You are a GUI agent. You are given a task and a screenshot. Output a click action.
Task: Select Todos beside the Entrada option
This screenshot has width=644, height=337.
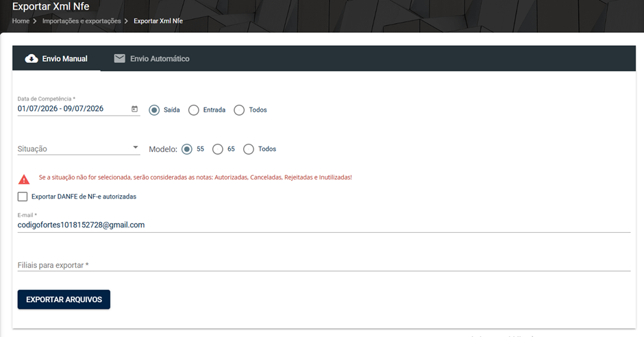[x=239, y=110]
